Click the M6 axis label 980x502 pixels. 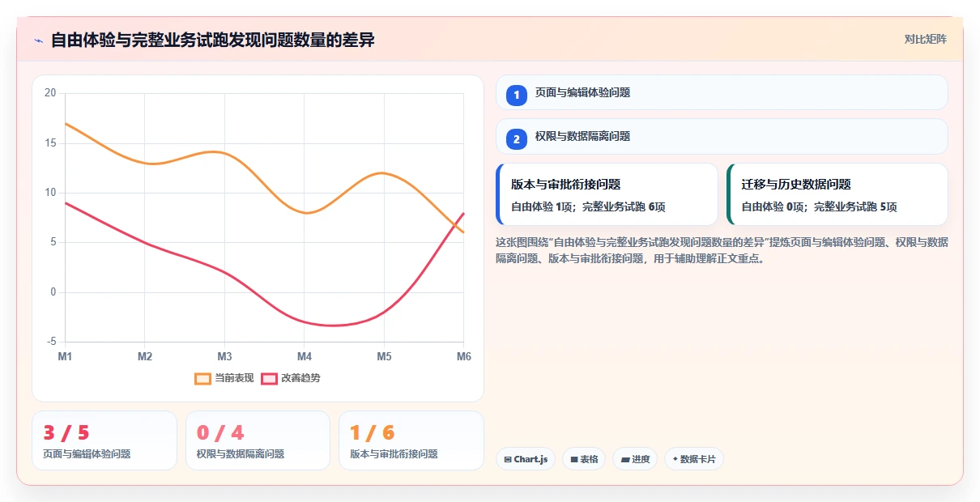(464, 356)
